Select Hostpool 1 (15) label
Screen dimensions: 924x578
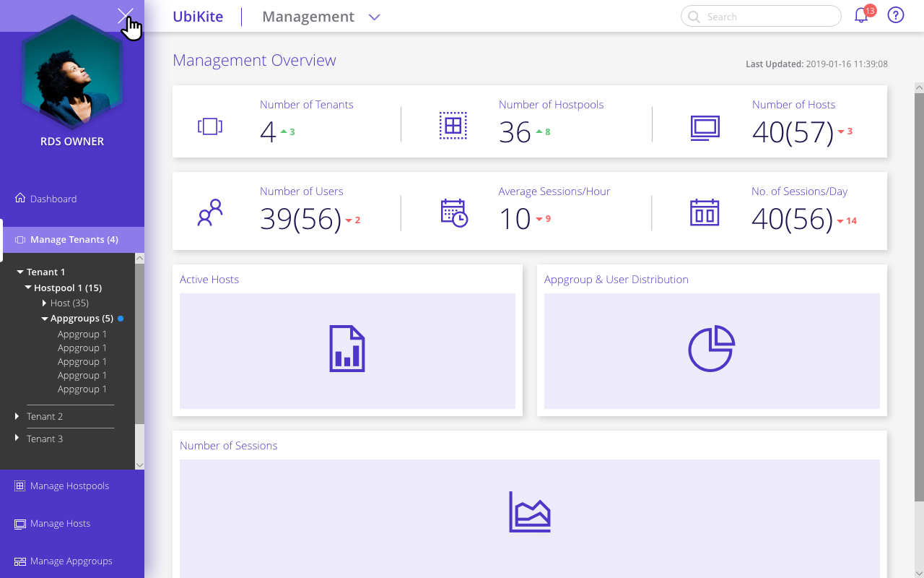[68, 288]
